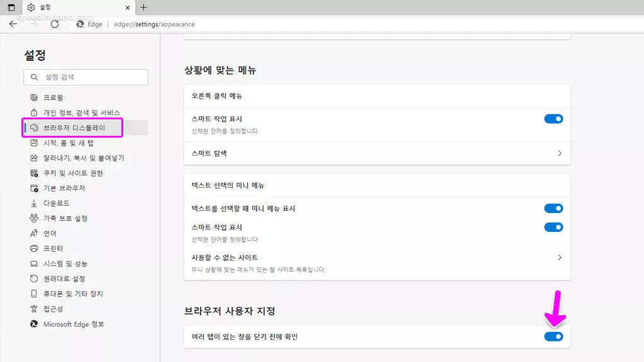The height and width of the screenshot is (362, 644).
Task: Click the 시스템 및 성능 laptop icon
Action: pos(34,263)
